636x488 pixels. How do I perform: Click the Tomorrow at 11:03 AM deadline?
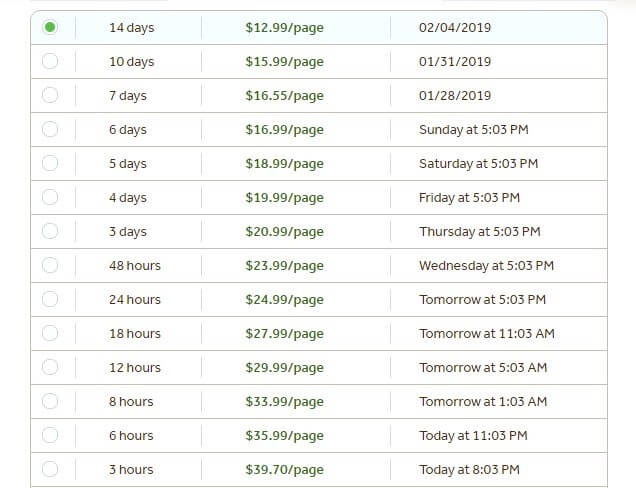[487, 333]
